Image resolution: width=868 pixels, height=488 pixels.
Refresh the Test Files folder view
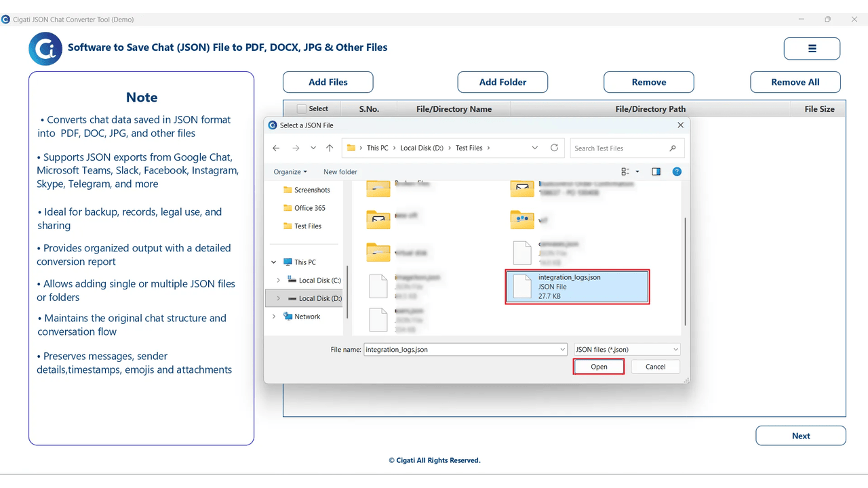tap(555, 148)
